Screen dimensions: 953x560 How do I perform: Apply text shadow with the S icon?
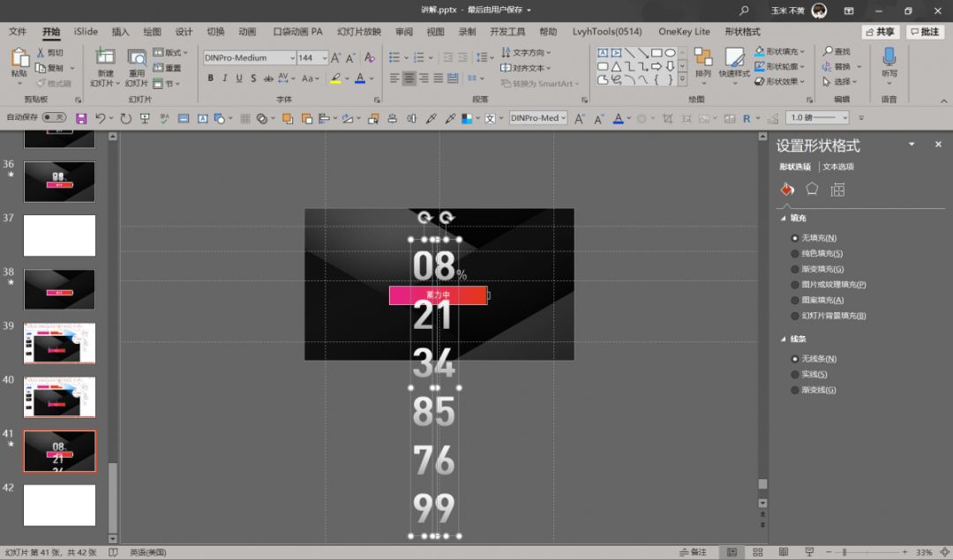point(253,78)
